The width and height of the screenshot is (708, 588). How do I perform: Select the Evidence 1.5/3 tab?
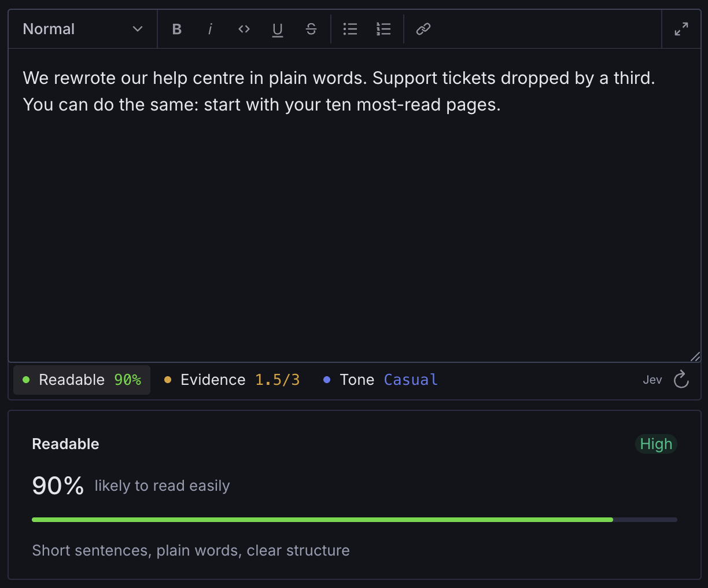coord(232,380)
